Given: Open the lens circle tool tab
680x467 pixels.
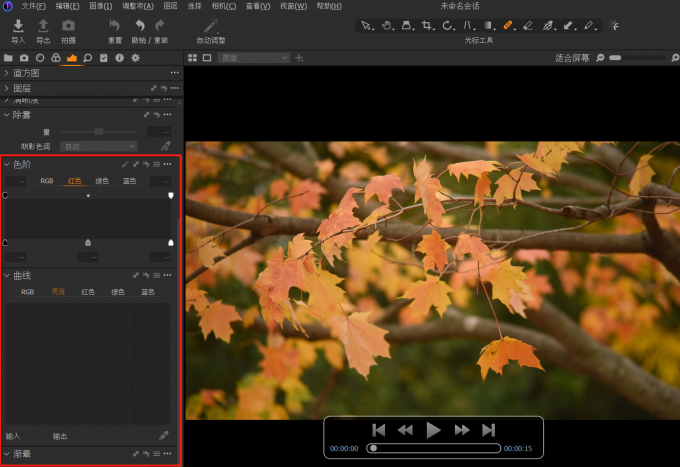Looking at the screenshot, I should click(40, 58).
